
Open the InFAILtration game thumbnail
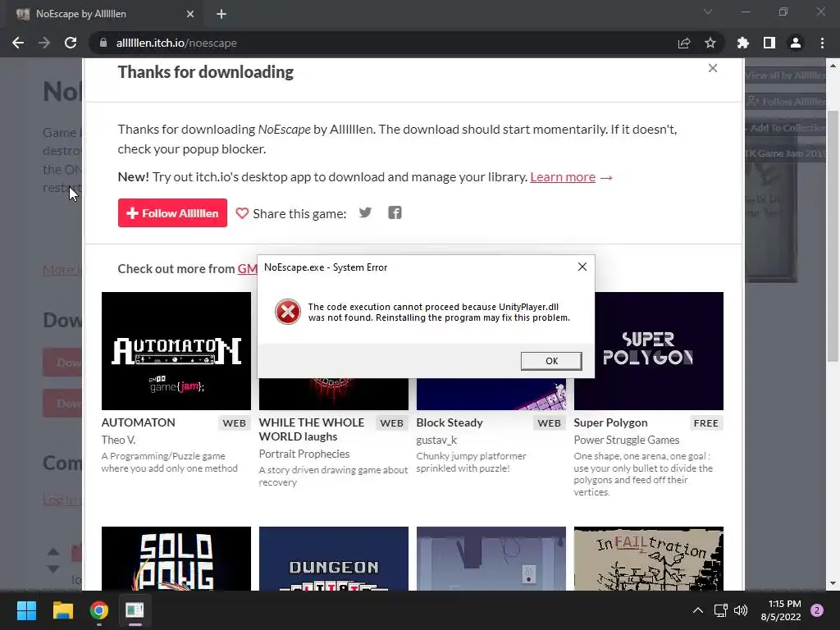pyautogui.click(x=649, y=559)
